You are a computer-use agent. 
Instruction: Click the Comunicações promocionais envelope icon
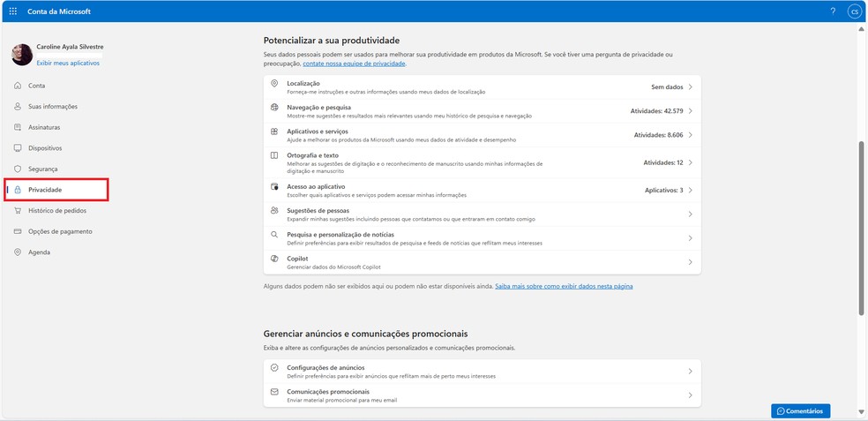pos(274,392)
